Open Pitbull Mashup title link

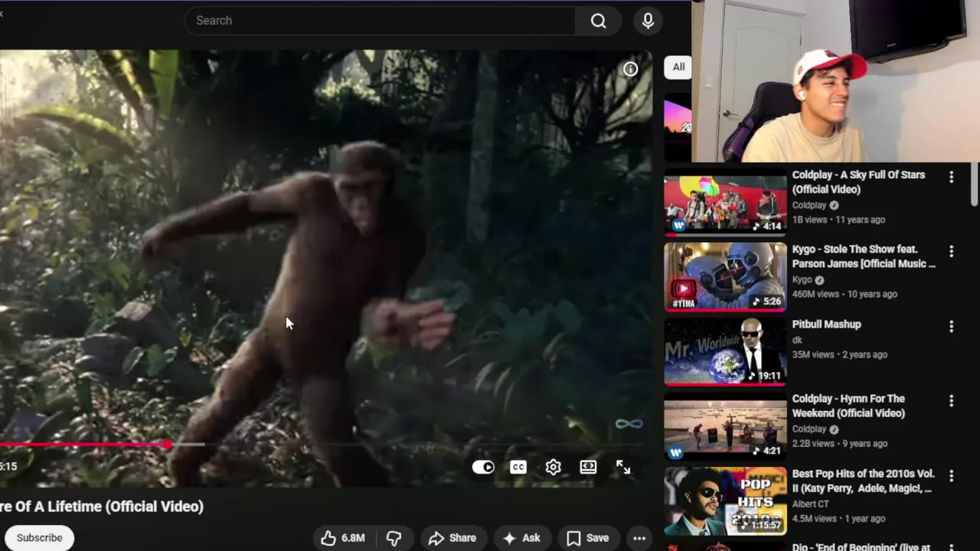pos(826,324)
